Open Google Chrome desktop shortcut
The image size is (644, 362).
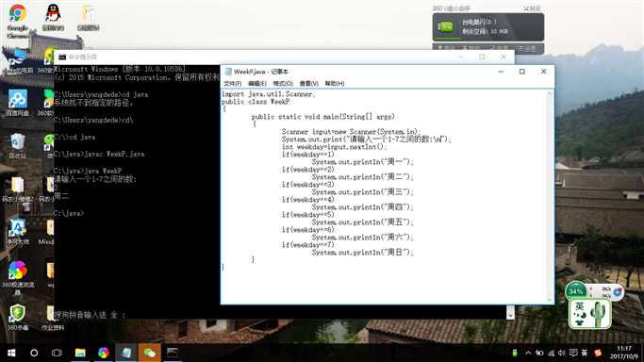click(17, 21)
